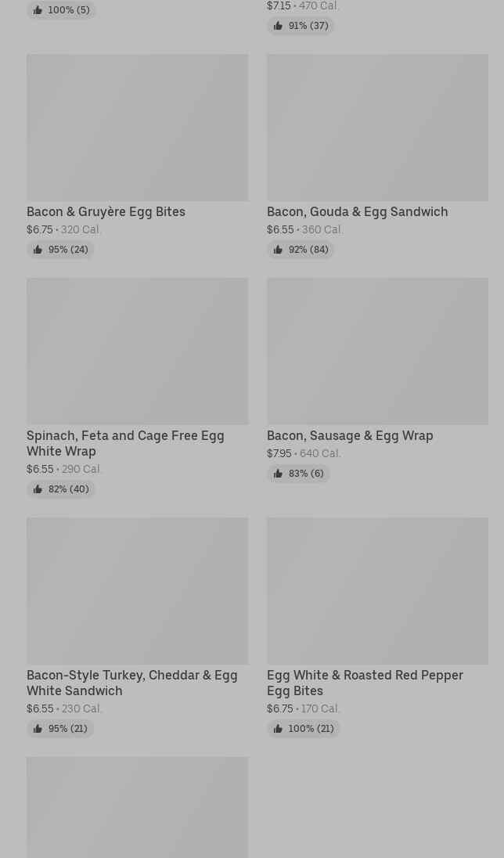Open Bacon & Gruyère Egg Bites item title
The image size is (504, 858).
pyautogui.click(x=106, y=212)
